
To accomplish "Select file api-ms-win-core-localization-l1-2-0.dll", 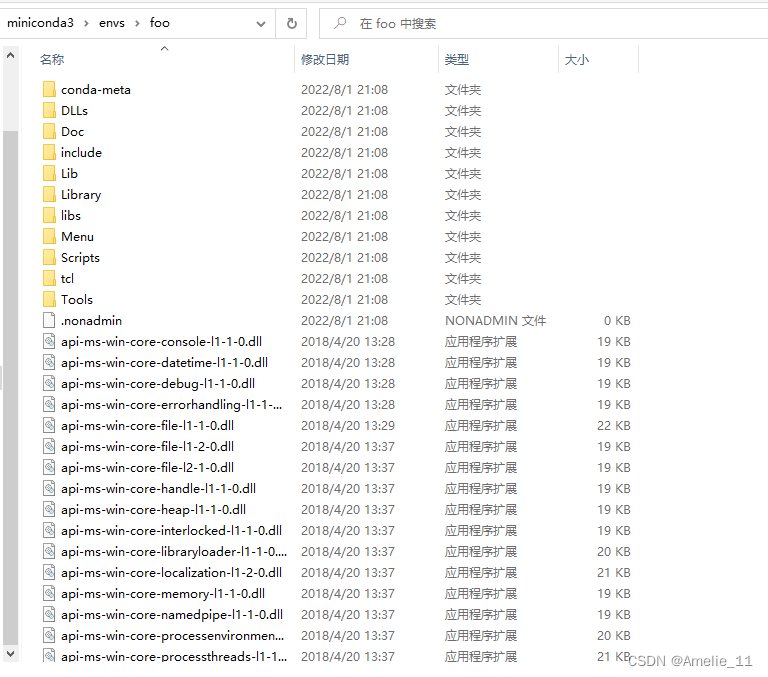I will pyautogui.click(x=171, y=573).
